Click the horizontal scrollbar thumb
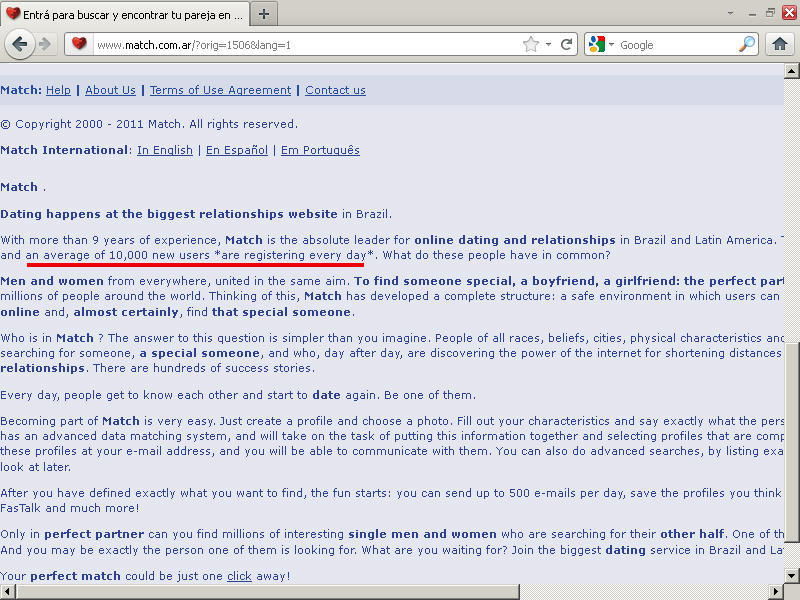The width and height of the screenshot is (800, 600). (268, 592)
